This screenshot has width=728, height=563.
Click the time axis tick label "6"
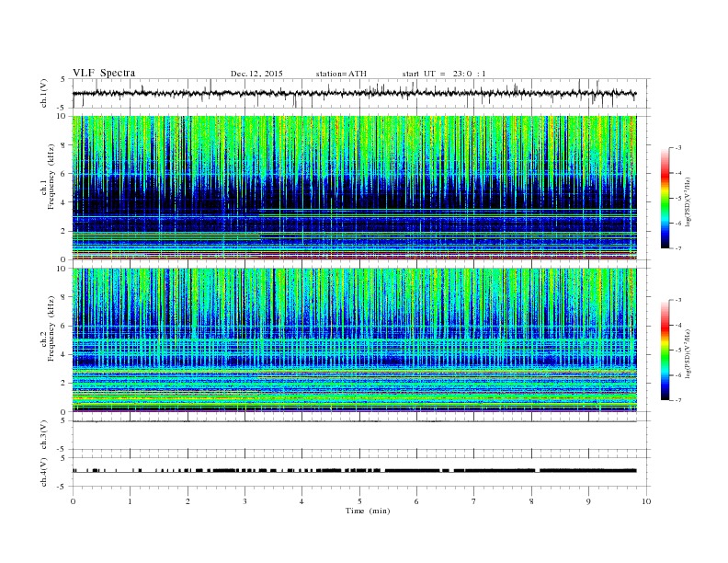click(416, 501)
